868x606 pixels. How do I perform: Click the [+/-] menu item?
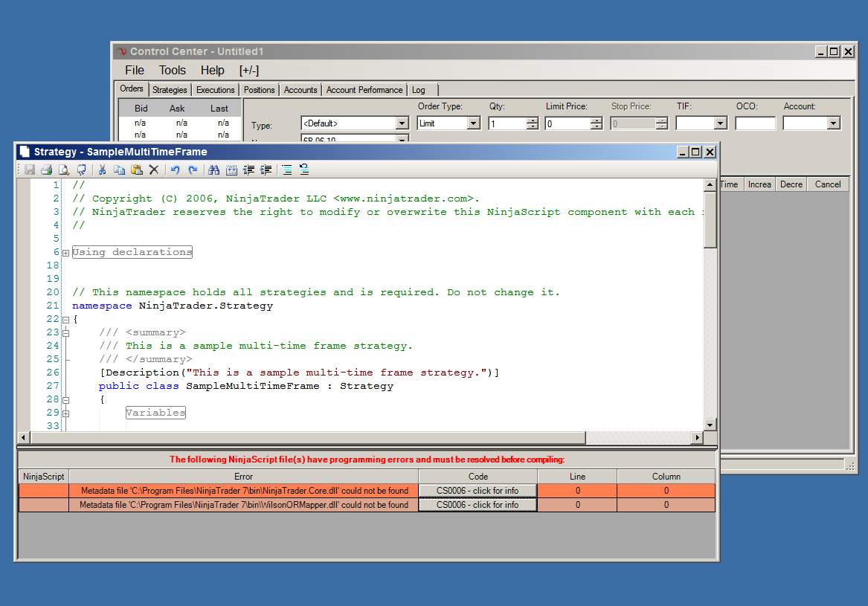[x=249, y=71]
